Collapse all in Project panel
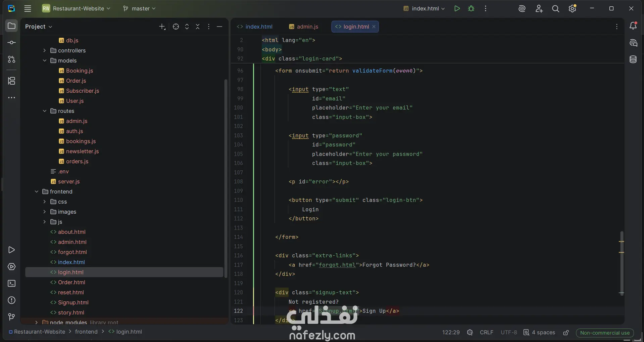Image resolution: width=644 pixels, height=342 pixels. click(x=198, y=27)
